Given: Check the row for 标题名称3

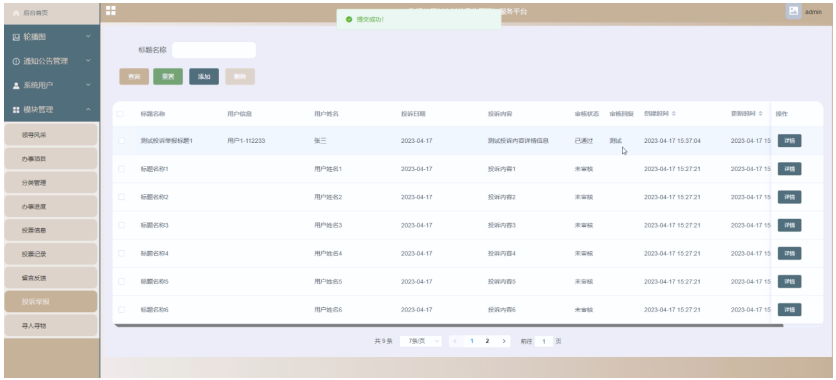Looking at the screenshot, I should (122, 225).
